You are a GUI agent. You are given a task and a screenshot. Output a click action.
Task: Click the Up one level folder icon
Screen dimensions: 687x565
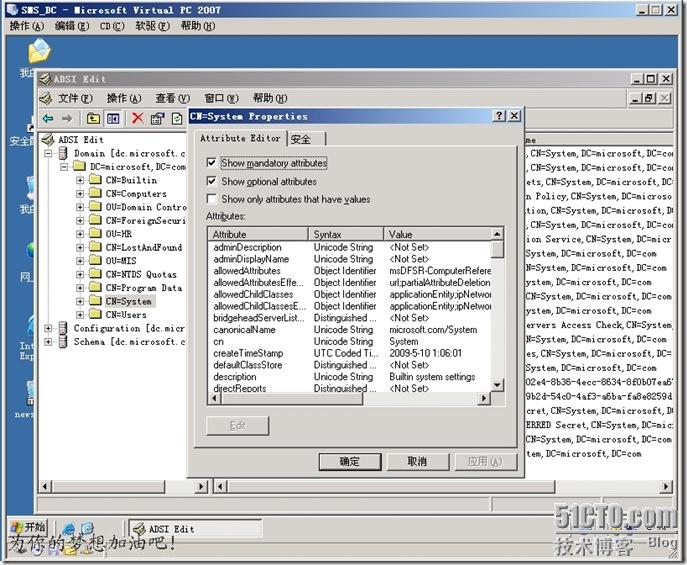[93, 118]
